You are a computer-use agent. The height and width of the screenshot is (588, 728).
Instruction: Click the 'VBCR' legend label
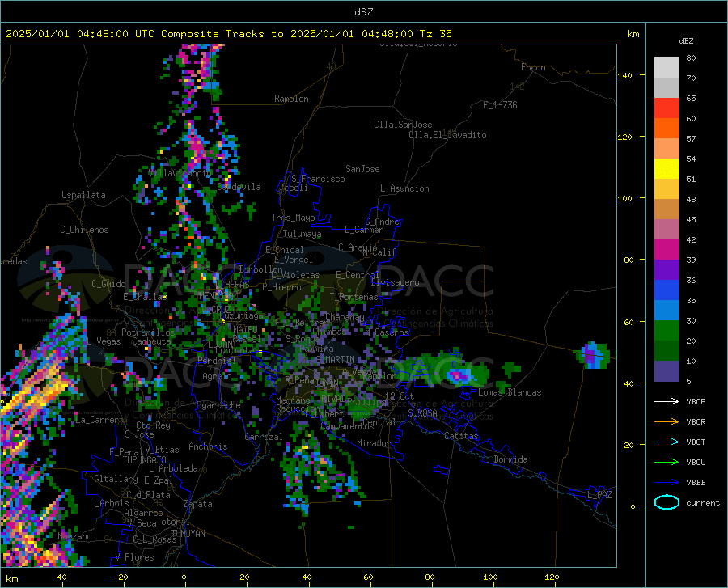coord(696,422)
